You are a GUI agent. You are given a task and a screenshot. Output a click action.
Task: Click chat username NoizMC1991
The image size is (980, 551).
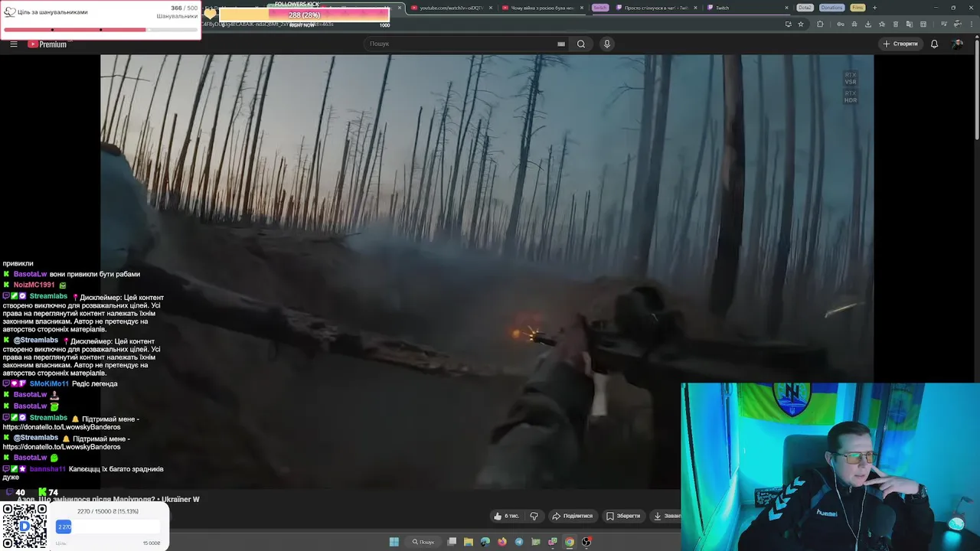point(34,285)
